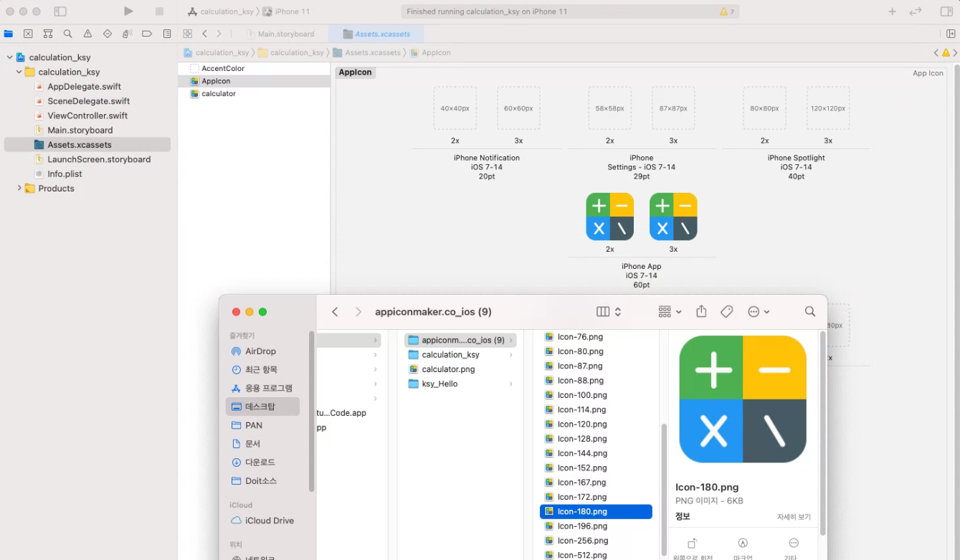Expand the Products folder
960x560 pixels.
tap(19, 189)
